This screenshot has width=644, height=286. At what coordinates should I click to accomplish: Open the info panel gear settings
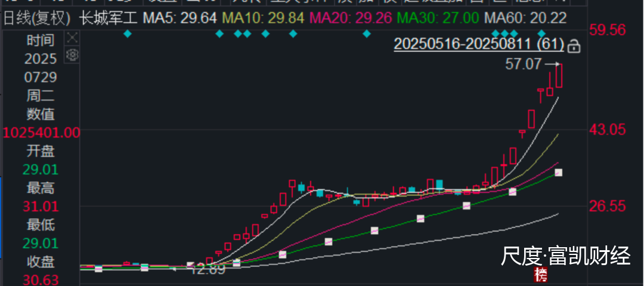(x=72, y=54)
